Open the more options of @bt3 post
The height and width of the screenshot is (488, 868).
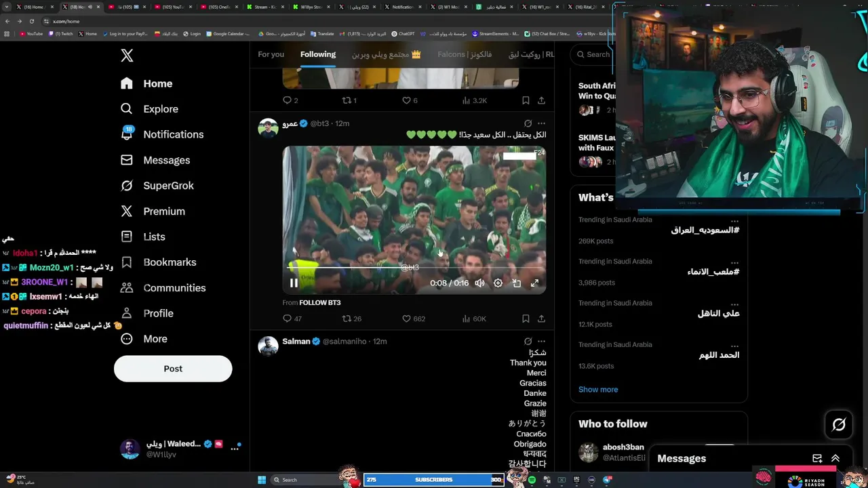pos(541,123)
